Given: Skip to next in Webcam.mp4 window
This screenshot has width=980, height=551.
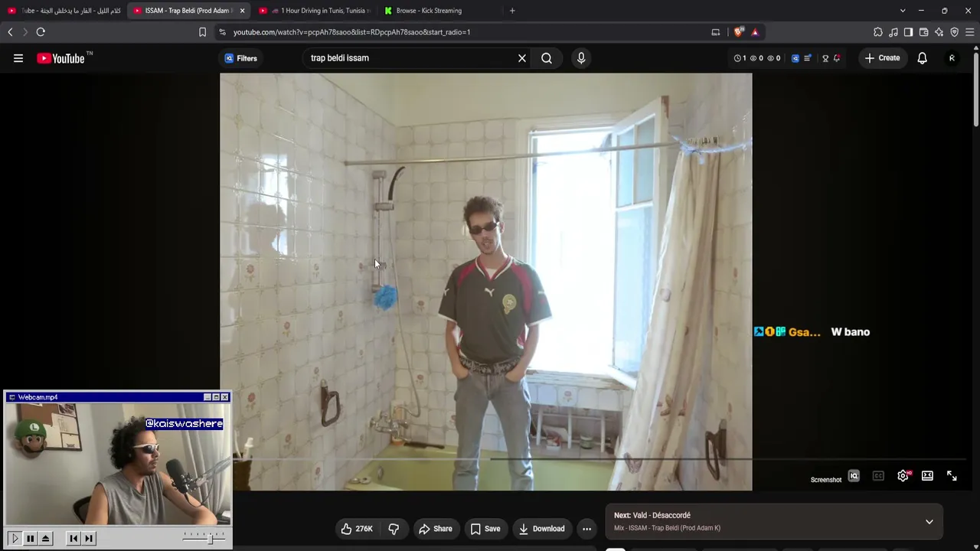Looking at the screenshot, I should (89, 539).
